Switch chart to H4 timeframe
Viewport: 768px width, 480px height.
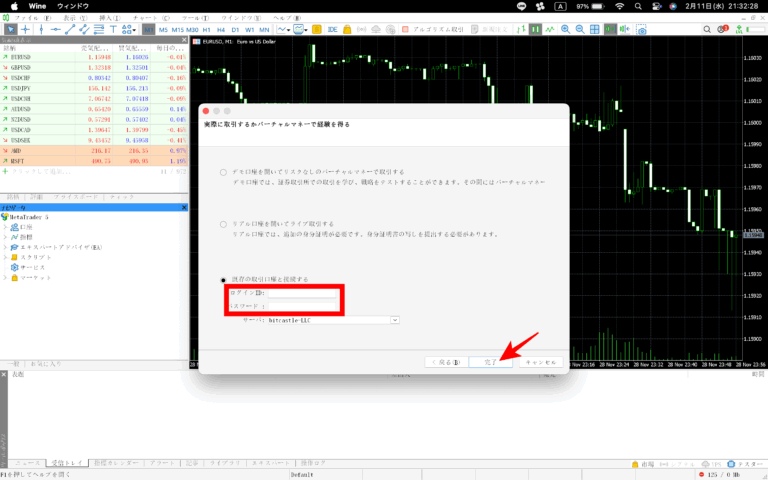click(221, 29)
